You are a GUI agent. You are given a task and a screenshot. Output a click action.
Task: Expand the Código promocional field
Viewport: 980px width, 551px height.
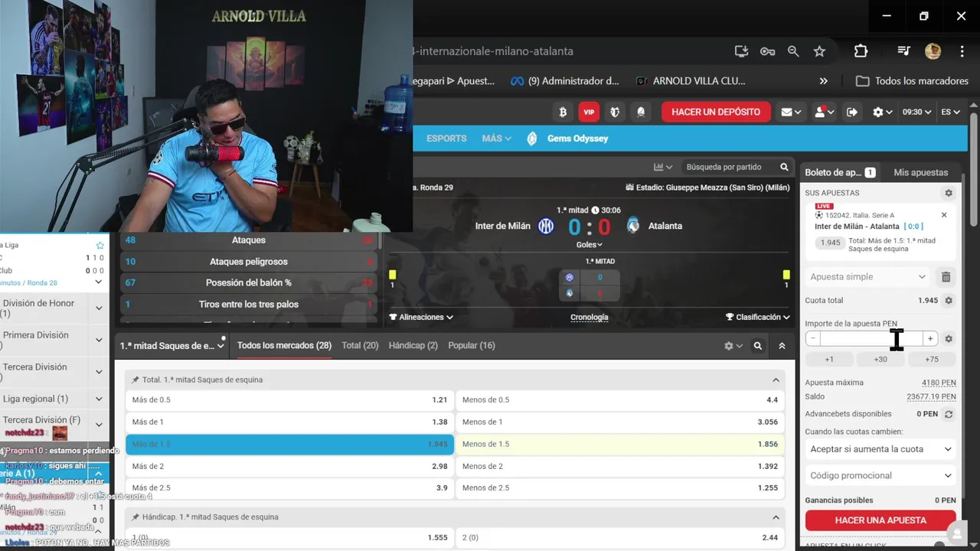tap(880, 475)
